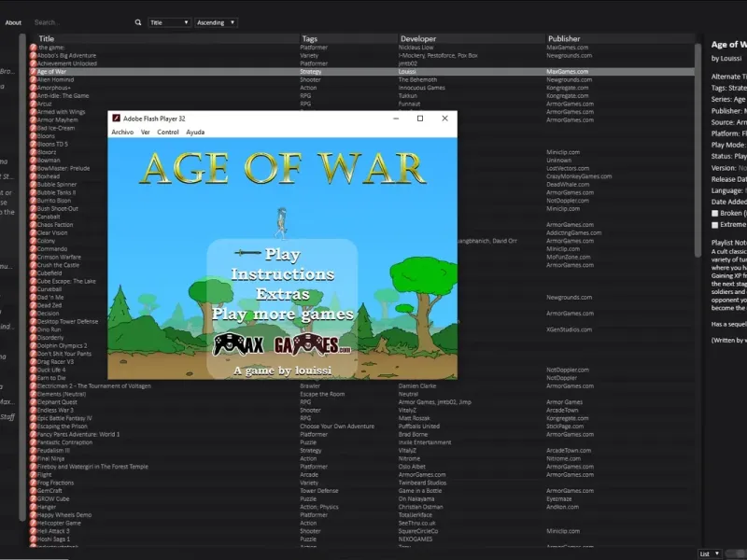Select the Heli Attack 3 row
This screenshot has height=560, width=747.
click(x=361, y=531)
